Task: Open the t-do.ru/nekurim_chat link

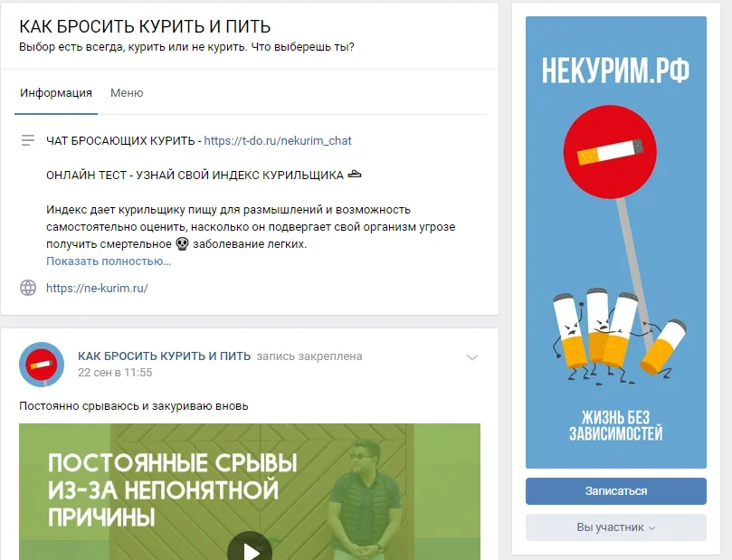Action: [278, 140]
